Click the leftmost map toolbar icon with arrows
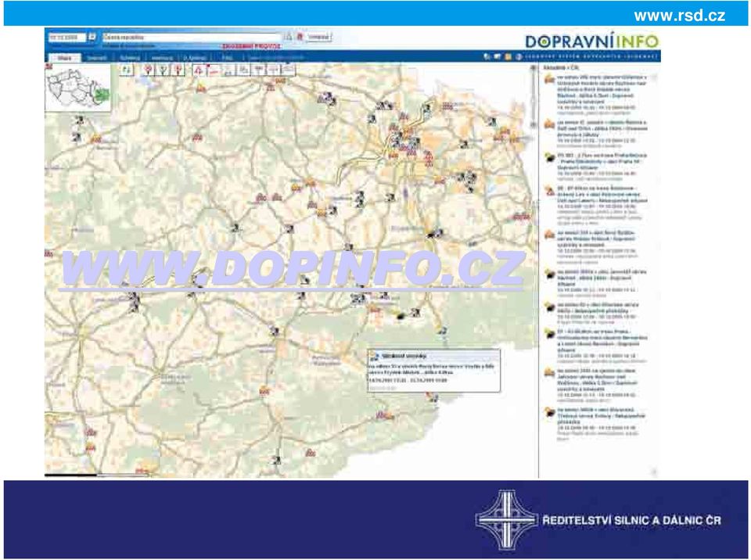Viewport: 751px width, 560px height. (127, 70)
